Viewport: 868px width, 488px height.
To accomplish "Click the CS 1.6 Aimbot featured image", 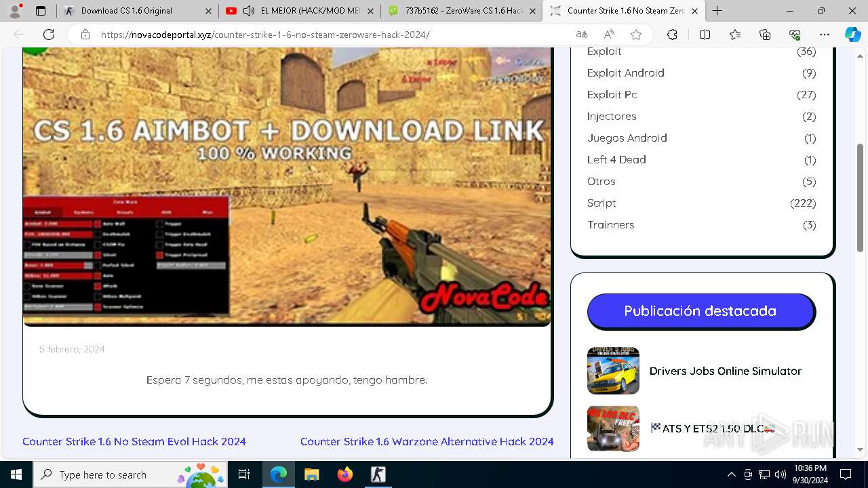I will pyautogui.click(x=287, y=186).
